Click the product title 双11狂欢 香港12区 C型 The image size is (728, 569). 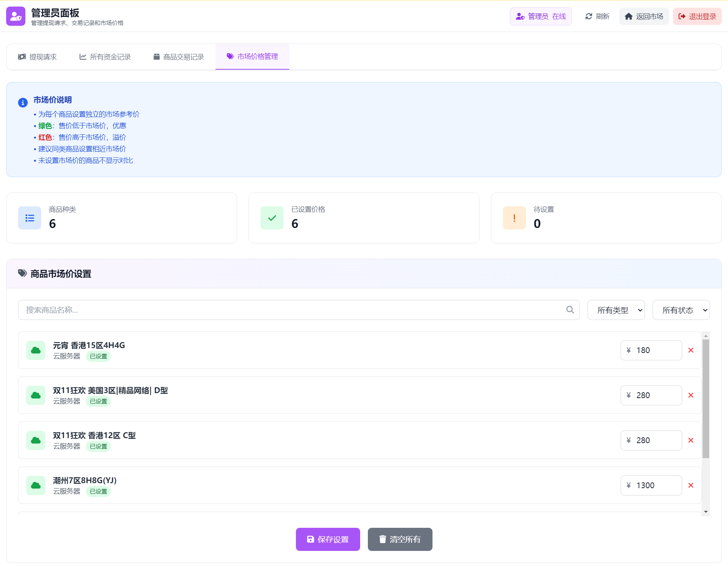(94, 435)
